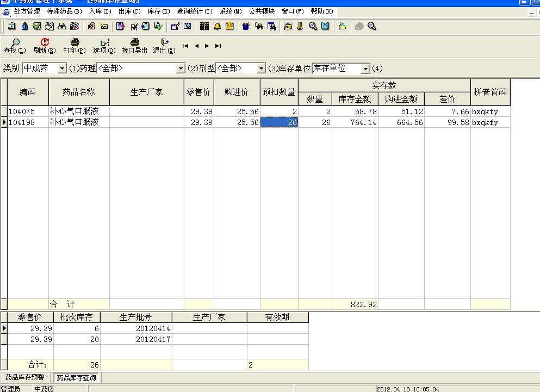Click the yellow folder stack toolbar icon
The image size is (540, 392).
(288, 26)
